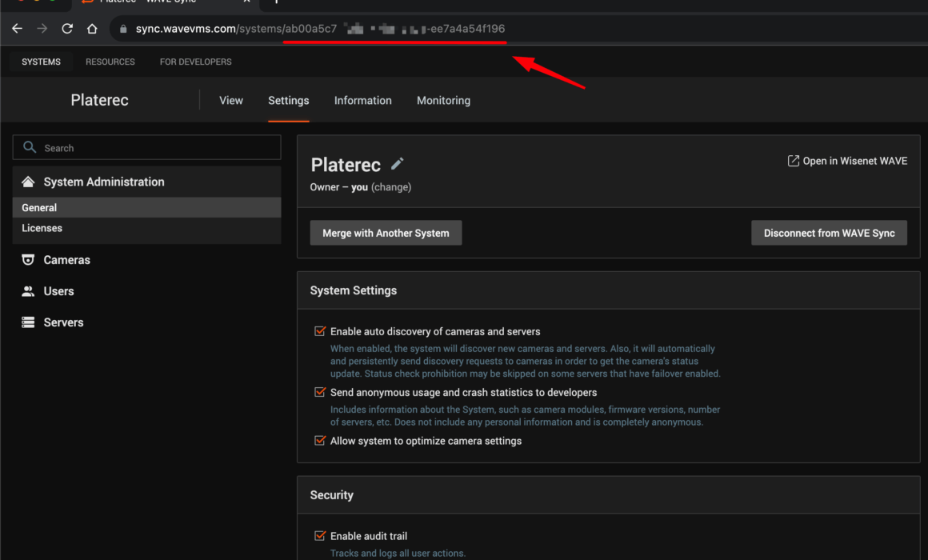Open Licenses in the sidebar
The image size is (928, 560).
(146, 228)
